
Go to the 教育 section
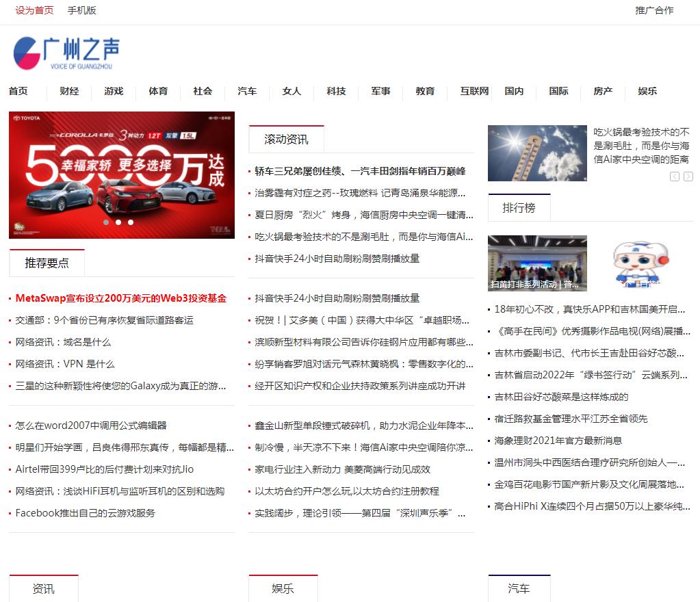(x=425, y=91)
